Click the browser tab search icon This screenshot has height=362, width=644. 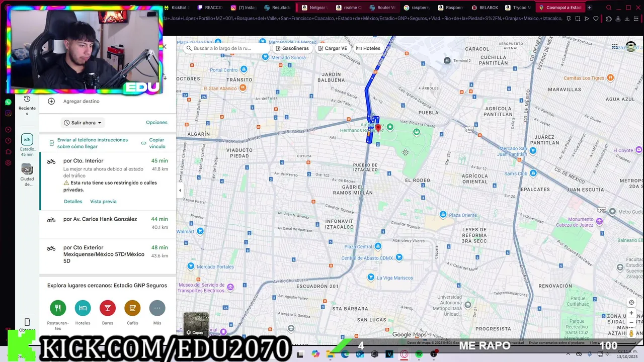click(x=609, y=8)
